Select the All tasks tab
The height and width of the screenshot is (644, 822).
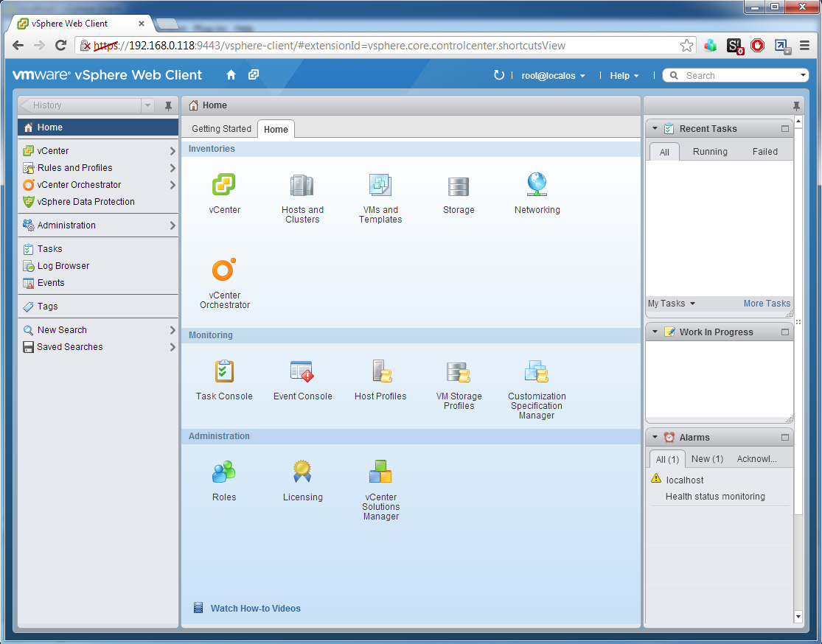pyautogui.click(x=664, y=152)
